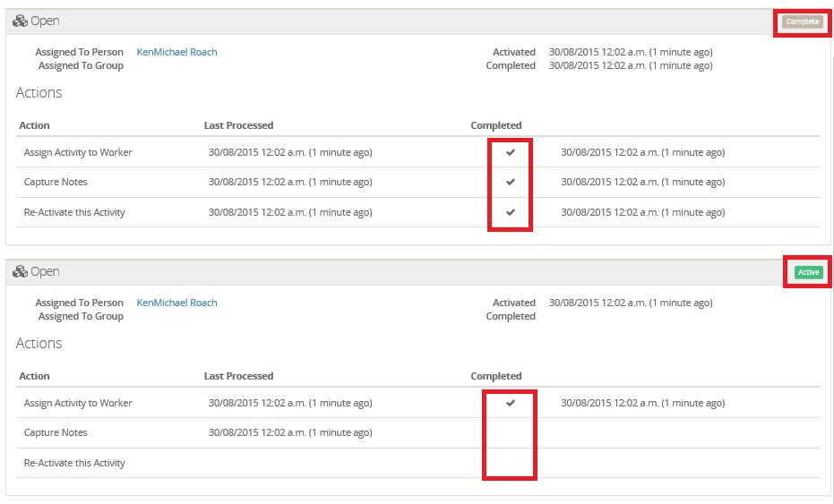The height and width of the screenshot is (504, 834).
Task: Click Last Processed column header in Complete panel
Action: tap(238, 125)
